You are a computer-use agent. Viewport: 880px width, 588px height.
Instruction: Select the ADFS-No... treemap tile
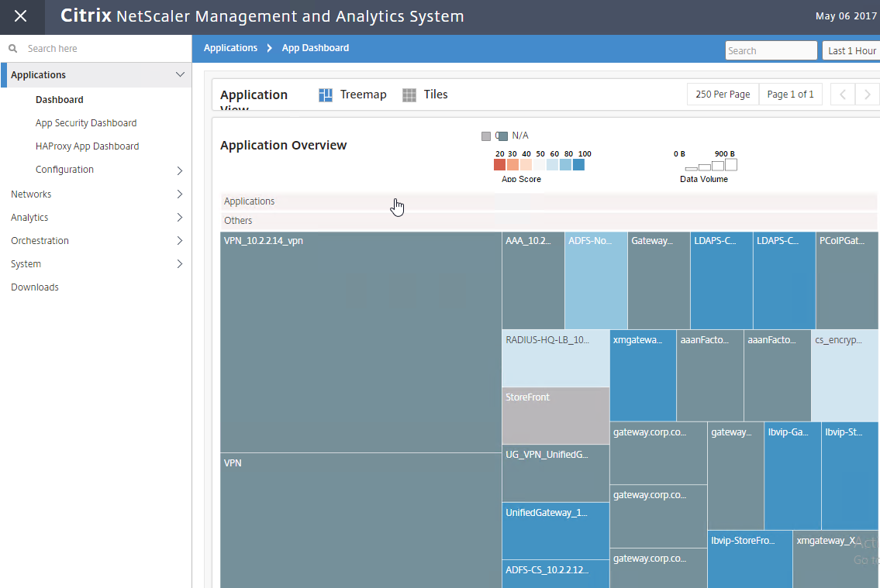596,280
